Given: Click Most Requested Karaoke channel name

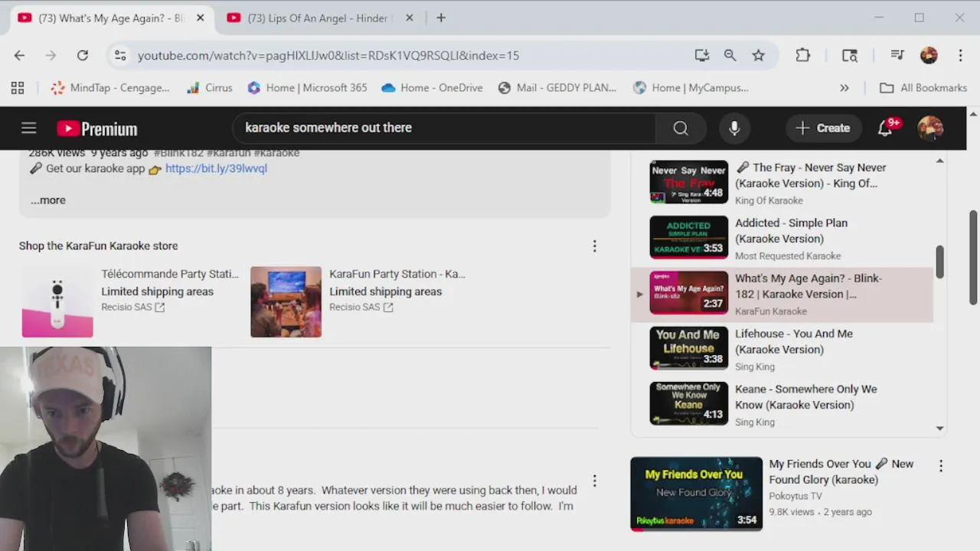Looking at the screenshot, I should pyautogui.click(x=788, y=256).
